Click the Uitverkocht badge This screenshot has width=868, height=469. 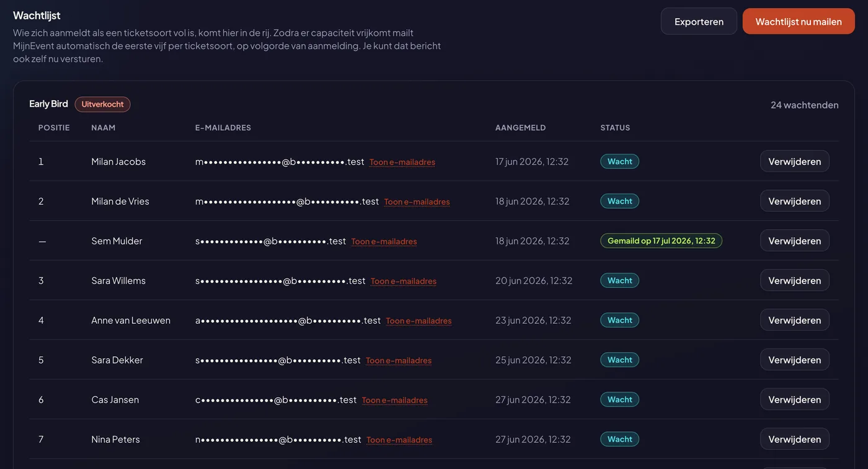pyautogui.click(x=103, y=104)
